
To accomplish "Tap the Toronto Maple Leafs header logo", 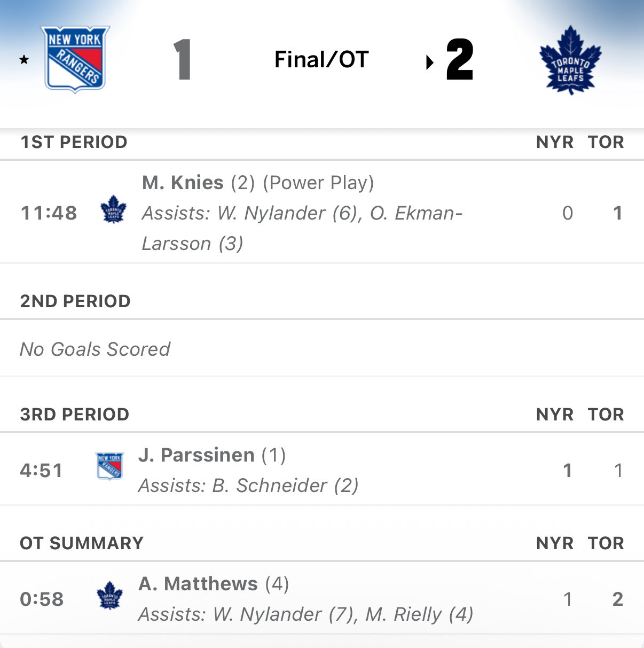I will point(570,60).
